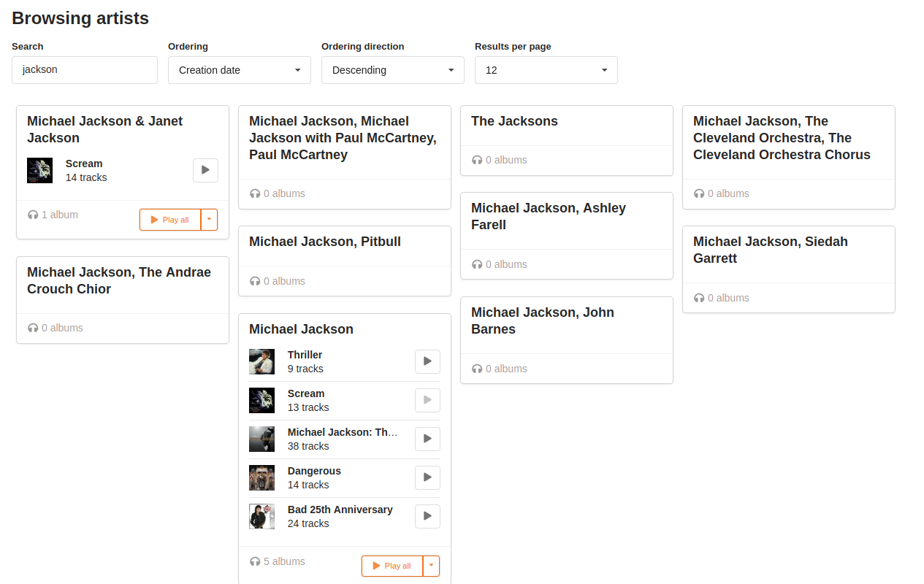The width and height of the screenshot is (924, 584).
Task: Expand the Play all arrow in the Michael Jackson card
Action: 432,566
